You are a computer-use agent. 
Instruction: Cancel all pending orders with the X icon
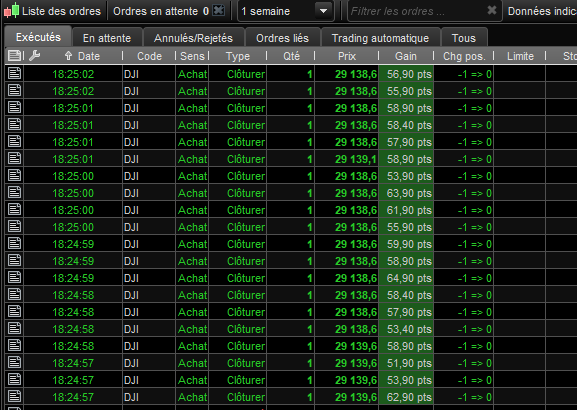(x=219, y=10)
